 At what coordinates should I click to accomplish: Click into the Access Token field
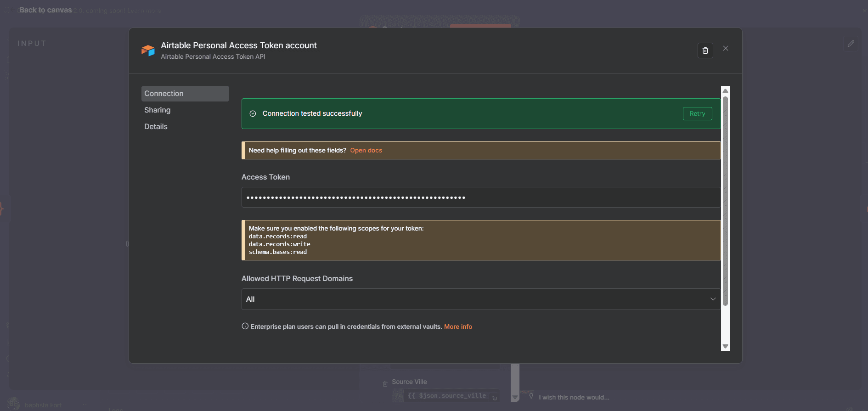(x=481, y=197)
